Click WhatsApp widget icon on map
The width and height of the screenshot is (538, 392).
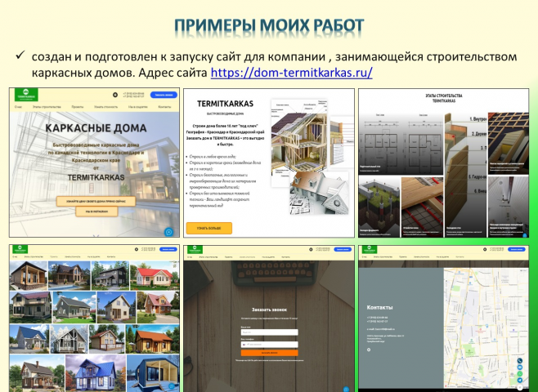click(x=520, y=374)
